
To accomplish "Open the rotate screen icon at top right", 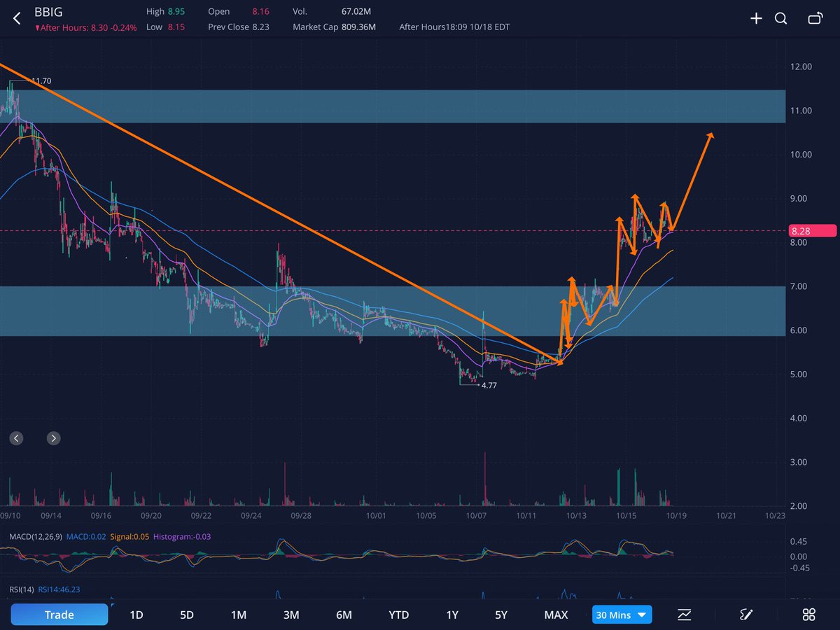I will click(815, 19).
